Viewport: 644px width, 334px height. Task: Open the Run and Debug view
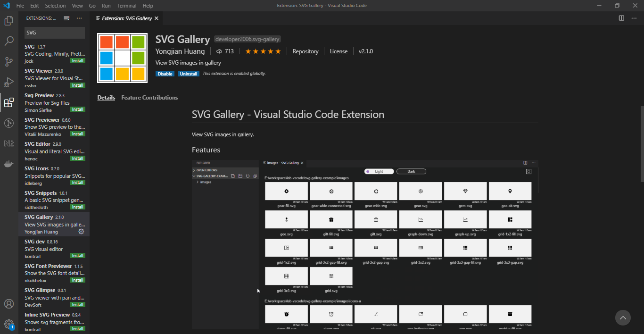(x=9, y=82)
